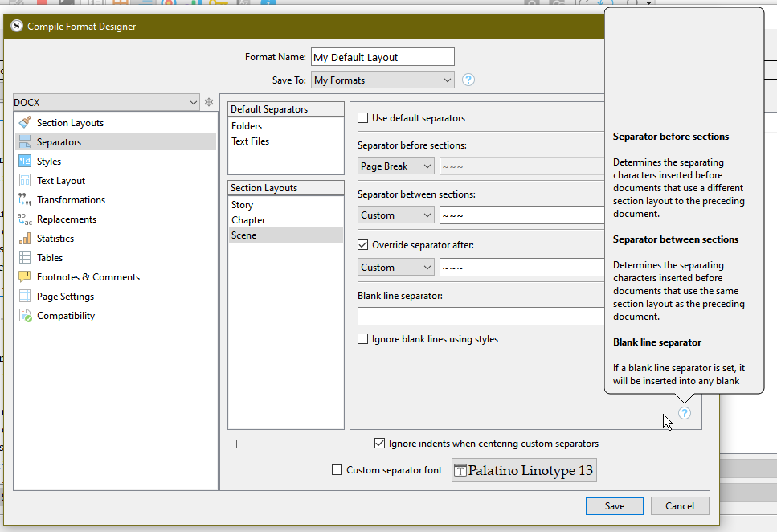Click Palatino Linotype 13 font button

[x=524, y=470]
